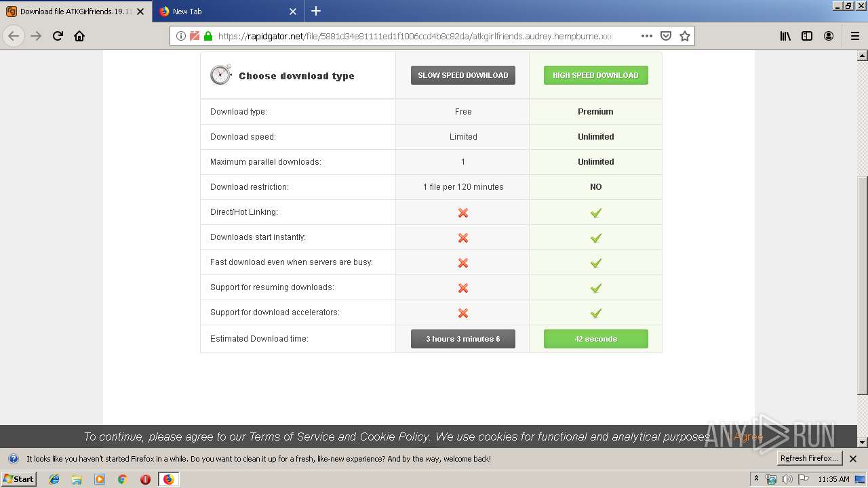The height and width of the screenshot is (488, 868).
Task: Click red cross in Direct/Hot Linking row
Action: coord(463,213)
